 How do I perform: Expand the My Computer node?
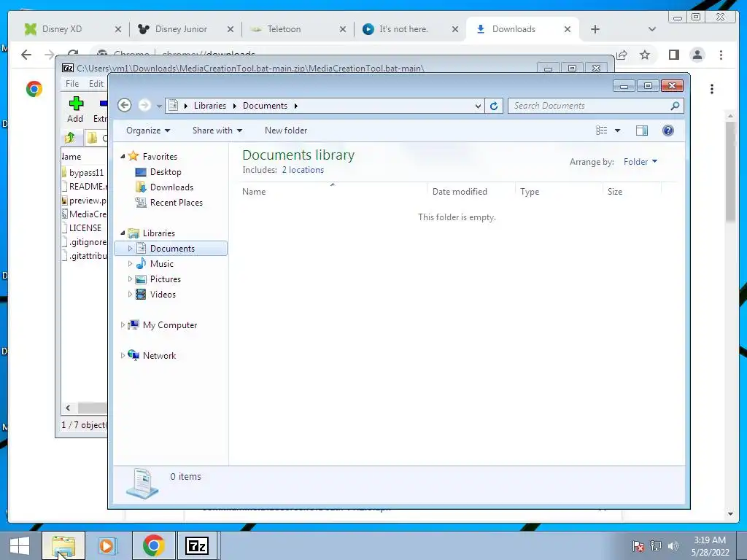coord(123,324)
